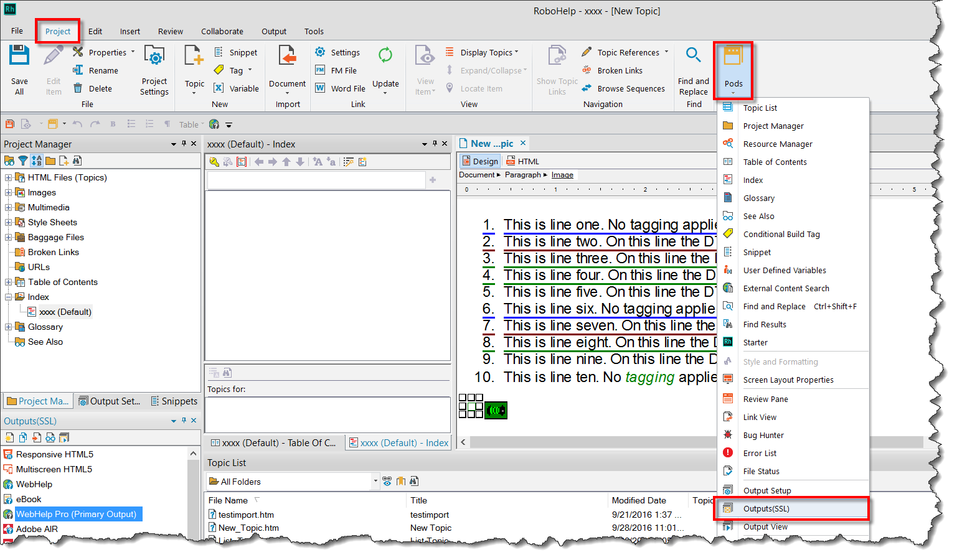Click Browse Sequences in the ribbon
Image resolution: width=957 pixels, height=560 pixels.
[x=623, y=88]
